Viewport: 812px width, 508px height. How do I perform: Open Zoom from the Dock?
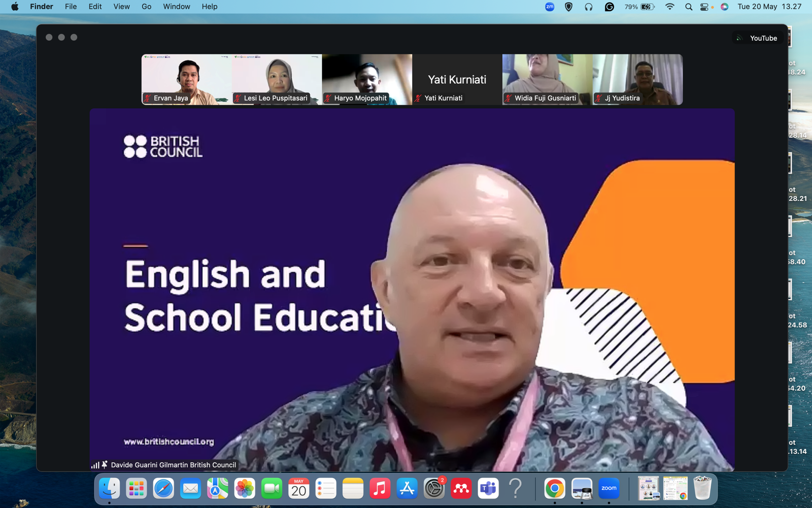[608, 489]
